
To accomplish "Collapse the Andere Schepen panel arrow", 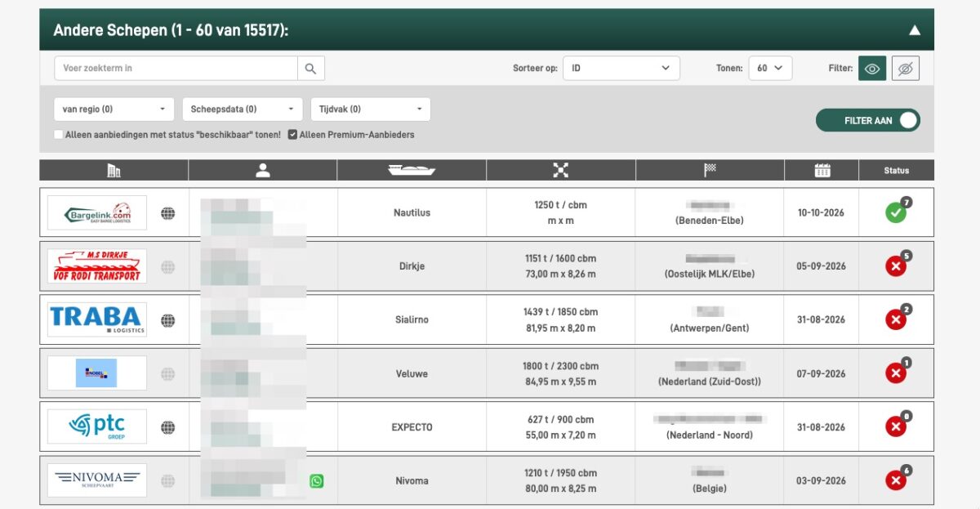I will [915, 30].
